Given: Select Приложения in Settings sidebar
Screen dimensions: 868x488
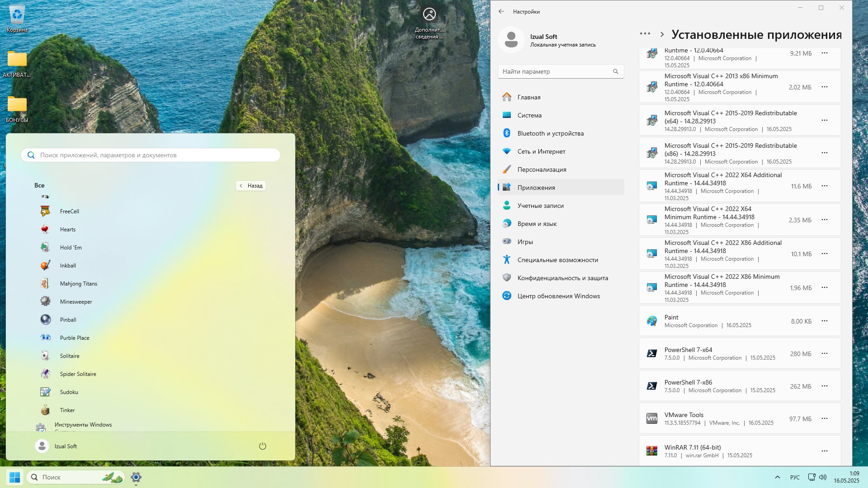Looking at the screenshot, I should click(561, 188).
